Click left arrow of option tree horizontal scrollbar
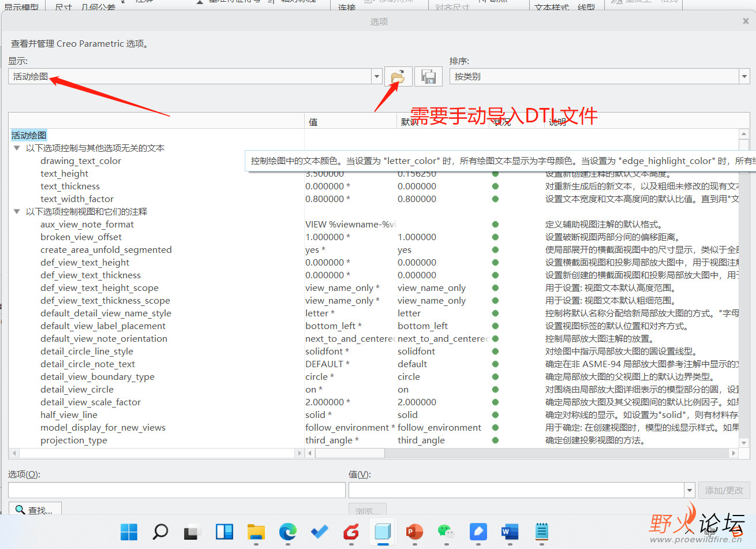The image size is (756, 549). click(x=14, y=453)
